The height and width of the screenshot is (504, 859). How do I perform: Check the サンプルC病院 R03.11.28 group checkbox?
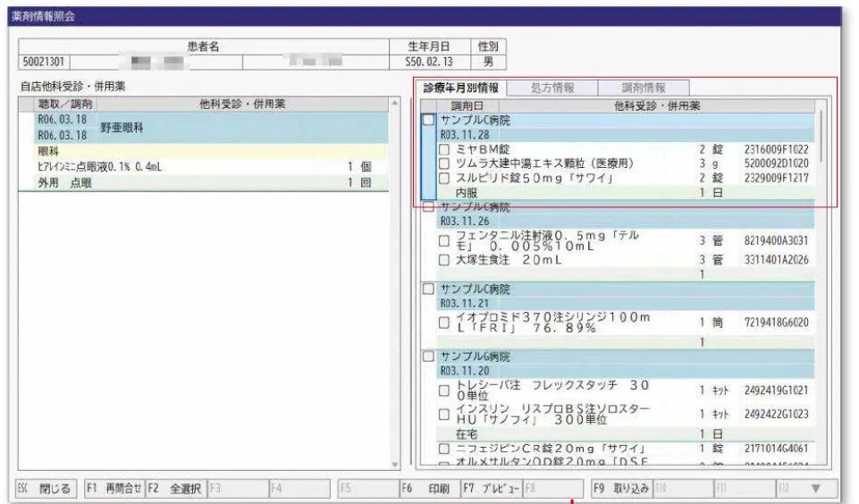pos(428,120)
